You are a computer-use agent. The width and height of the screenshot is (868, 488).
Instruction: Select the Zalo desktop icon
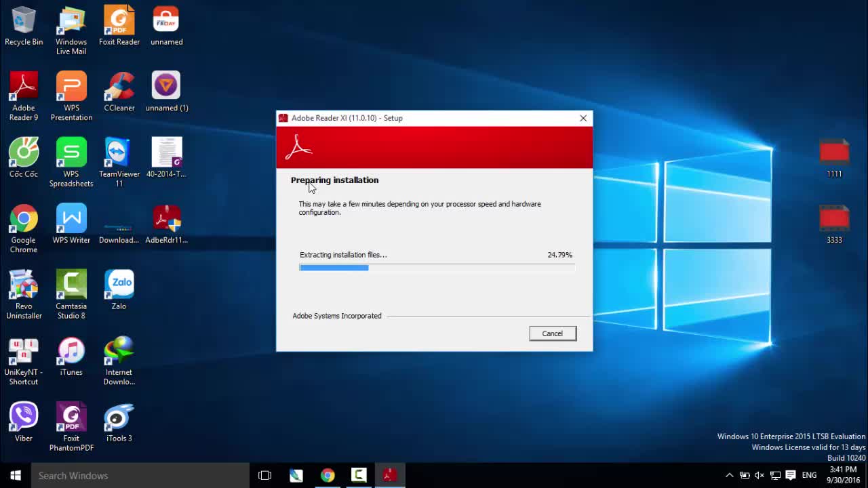point(119,289)
